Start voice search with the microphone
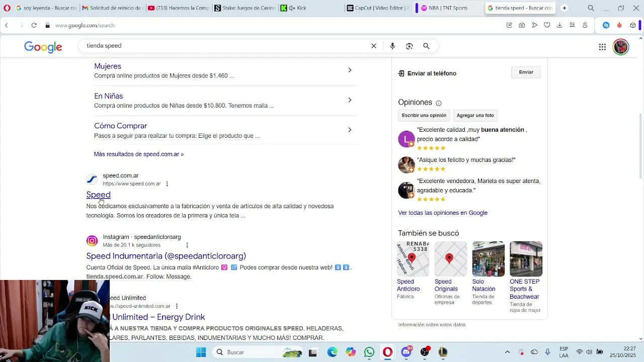The image size is (644, 362). [392, 46]
